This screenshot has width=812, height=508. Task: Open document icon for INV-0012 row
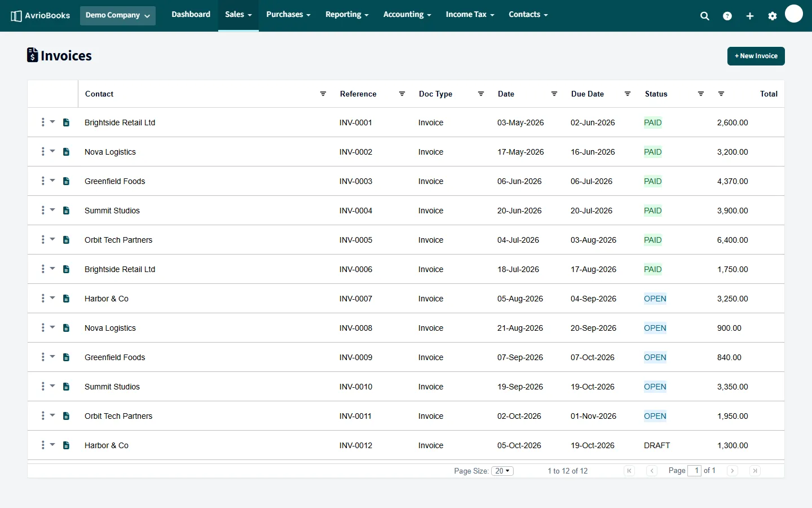pos(66,445)
